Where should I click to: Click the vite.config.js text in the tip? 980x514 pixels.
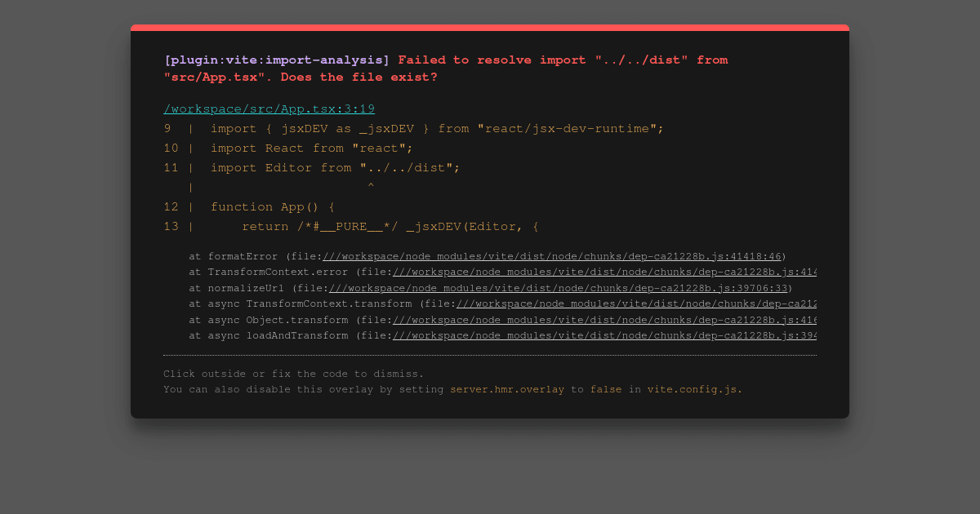coord(695,389)
